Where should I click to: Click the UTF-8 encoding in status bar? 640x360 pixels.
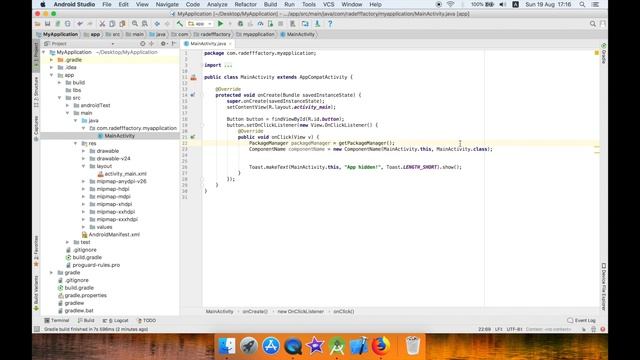(x=514, y=329)
